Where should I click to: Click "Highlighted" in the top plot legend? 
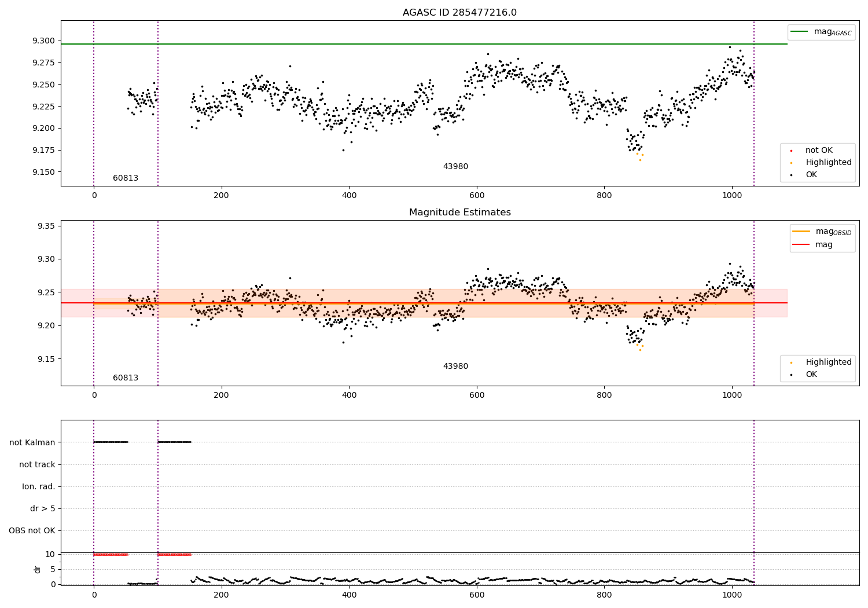[x=829, y=163]
